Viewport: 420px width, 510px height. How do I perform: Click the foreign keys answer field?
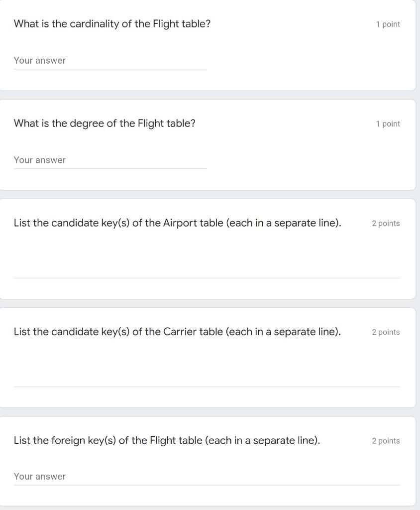click(x=207, y=477)
